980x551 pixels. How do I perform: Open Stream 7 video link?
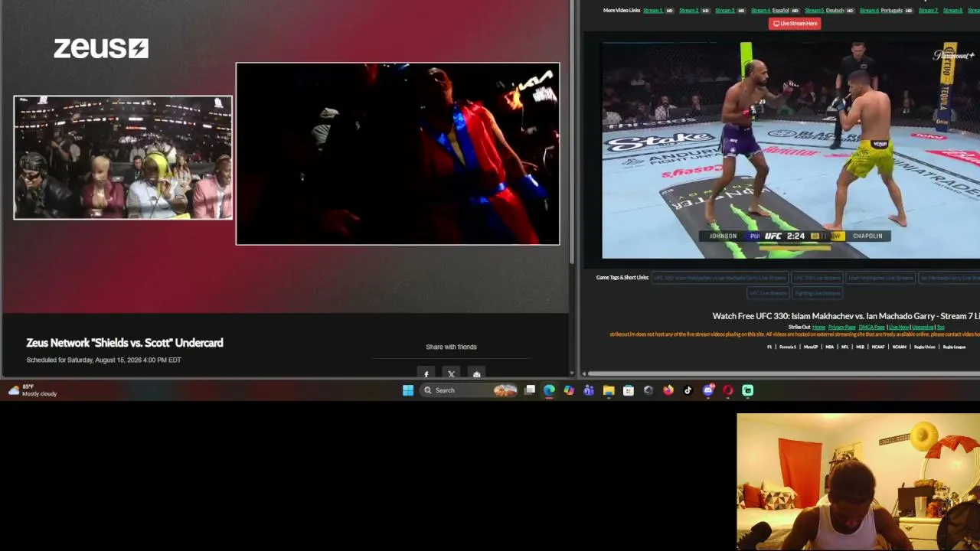[x=928, y=11]
